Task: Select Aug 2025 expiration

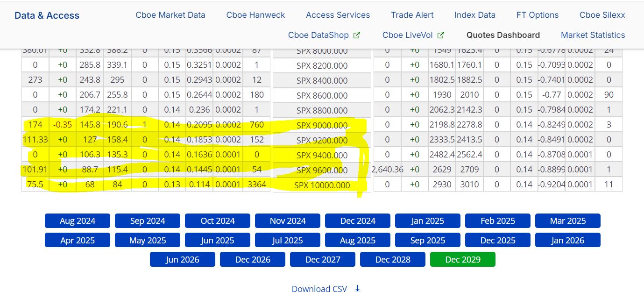Action: (x=358, y=240)
